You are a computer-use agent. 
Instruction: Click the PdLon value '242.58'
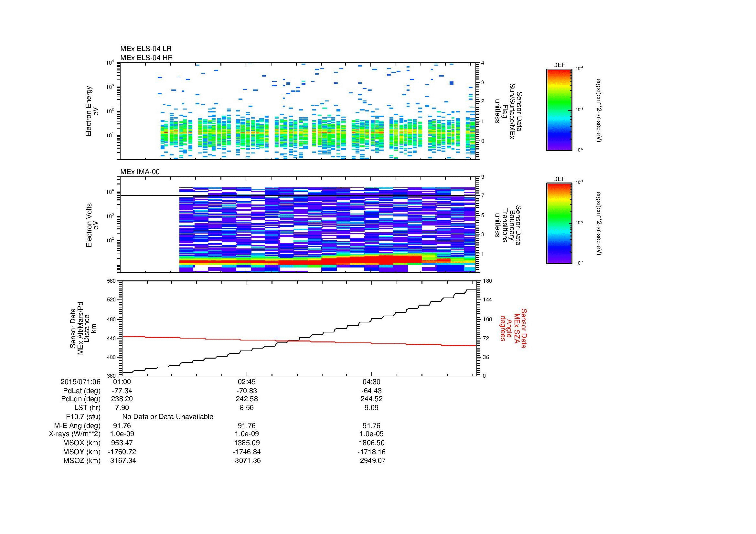247,399
